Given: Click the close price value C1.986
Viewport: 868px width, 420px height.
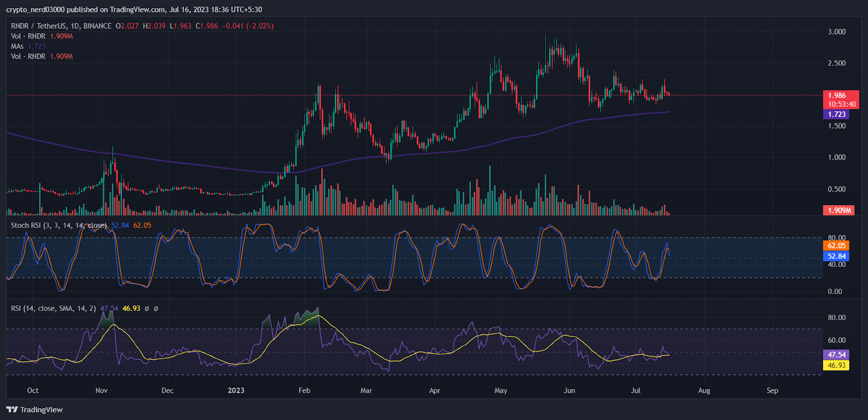Looking at the screenshot, I should click(x=207, y=26).
